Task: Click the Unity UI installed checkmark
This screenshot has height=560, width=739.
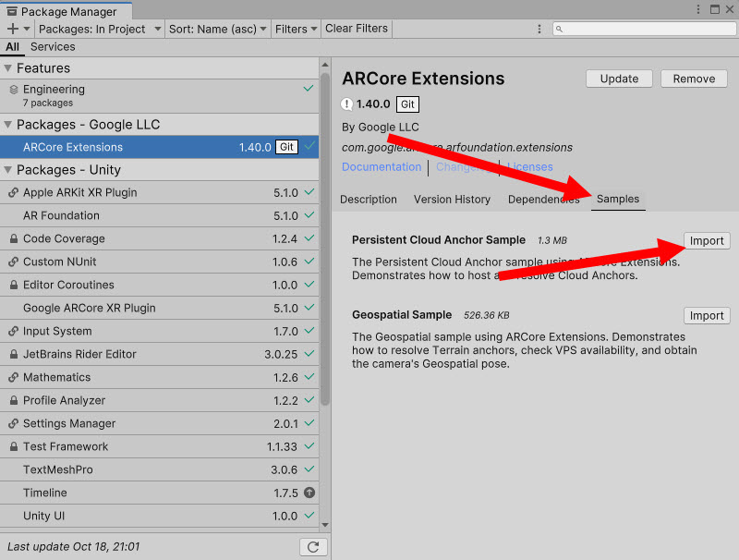Action: (309, 516)
